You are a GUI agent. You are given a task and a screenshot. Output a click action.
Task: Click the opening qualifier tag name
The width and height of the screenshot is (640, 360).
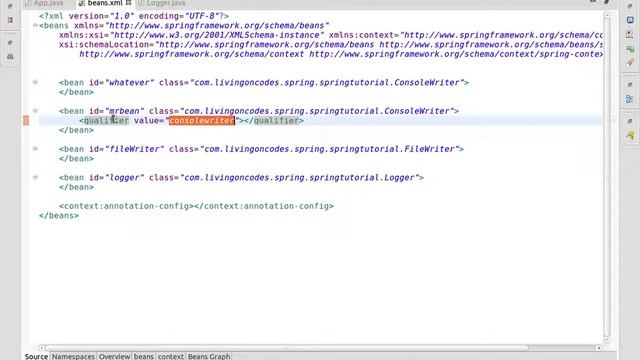(106, 120)
